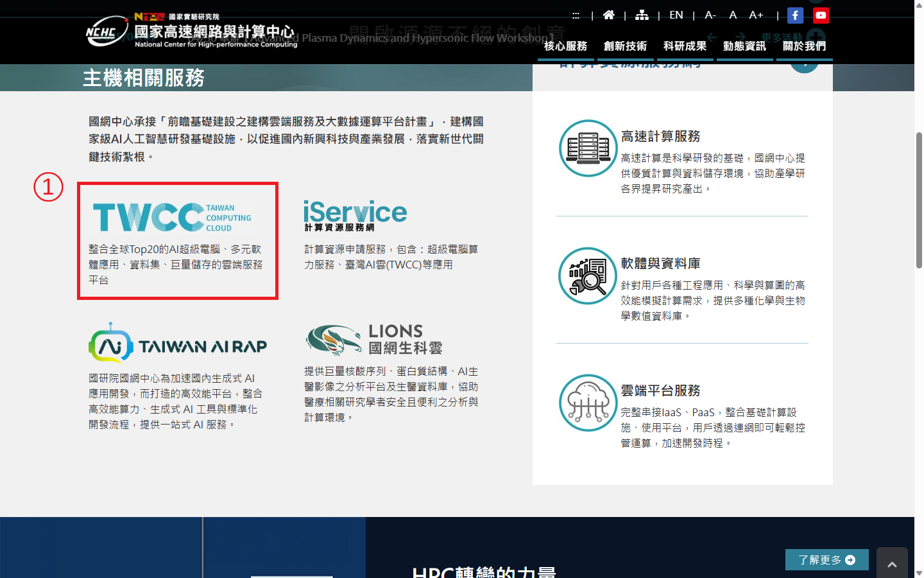Screen dimensions: 924x578
Task: Open the 核心服務 menu
Action: (x=565, y=46)
